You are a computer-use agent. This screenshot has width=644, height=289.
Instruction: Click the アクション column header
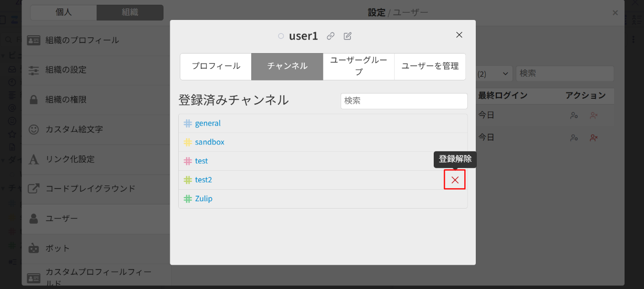[586, 96]
